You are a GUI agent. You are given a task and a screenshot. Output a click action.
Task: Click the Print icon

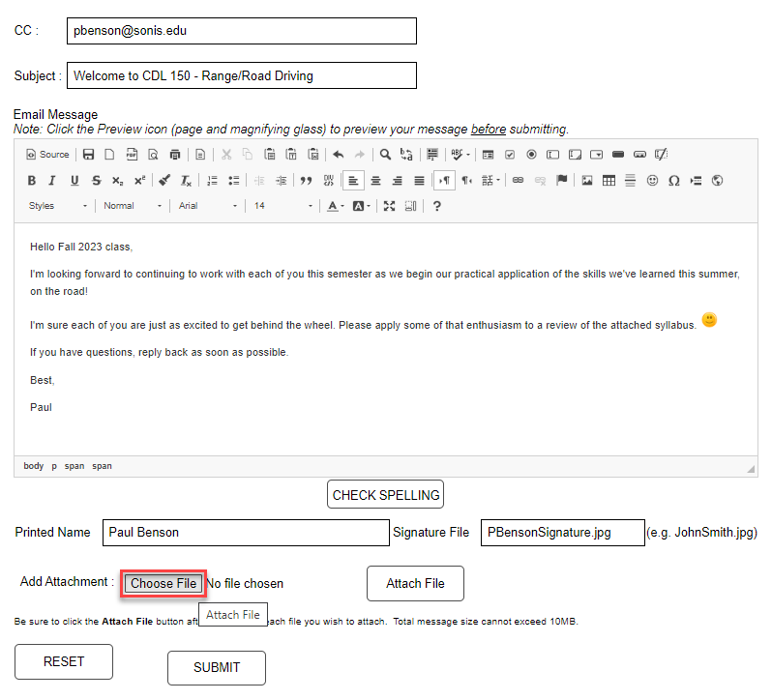[175, 155]
